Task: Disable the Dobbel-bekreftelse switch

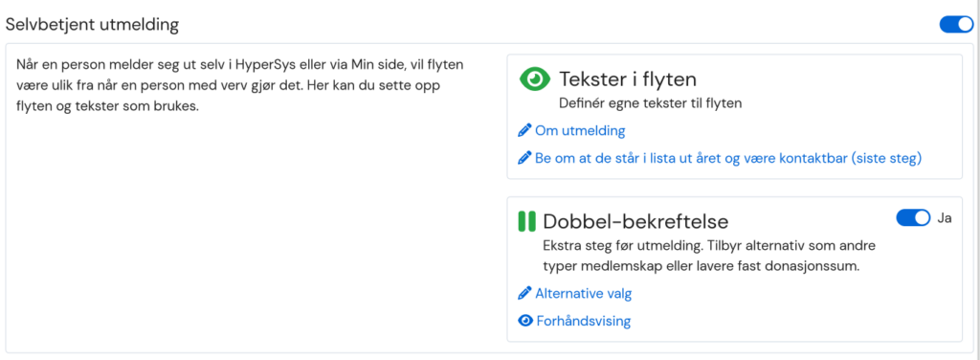Action: (x=913, y=217)
